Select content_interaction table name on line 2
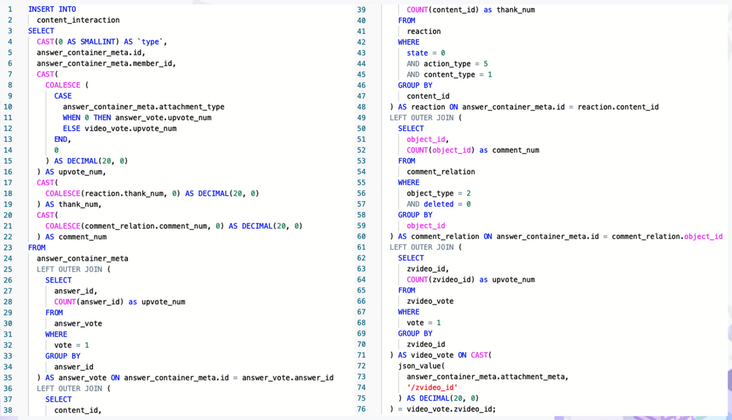Image resolution: width=732 pixels, height=420 pixels. pyautogui.click(x=78, y=20)
